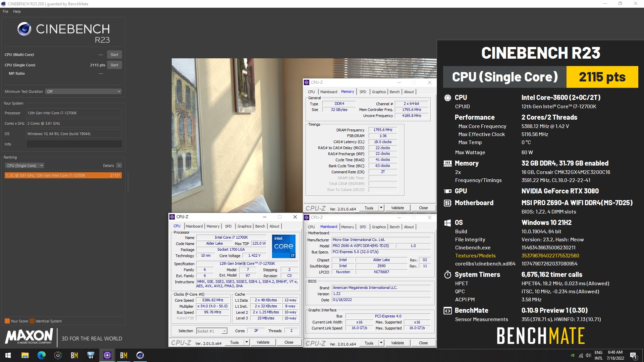The height and width of the screenshot is (362, 644).
Task: Click the orange Your Score legend swatch
Action: [7, 321]
